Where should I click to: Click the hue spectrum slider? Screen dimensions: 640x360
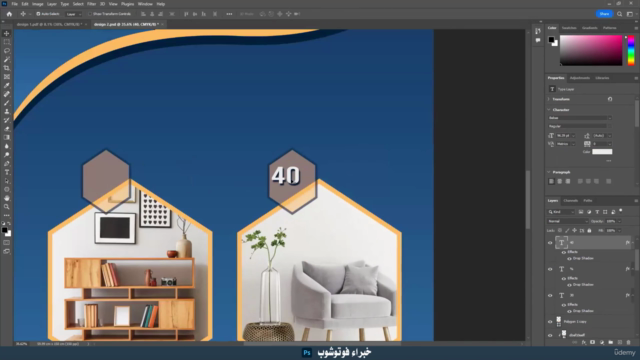click(x=631, y=50)
